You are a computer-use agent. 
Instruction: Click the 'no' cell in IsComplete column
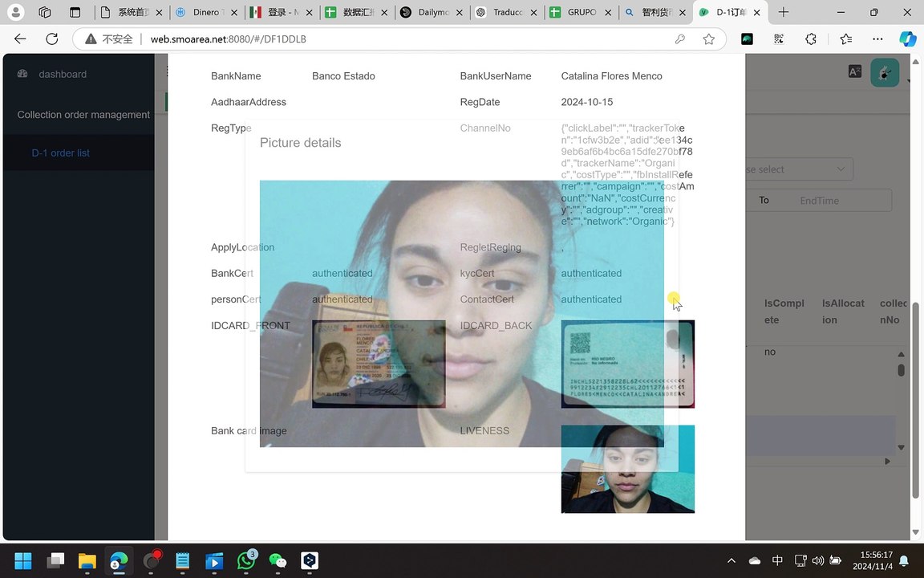pyautogui.click(x=770, y=352)
